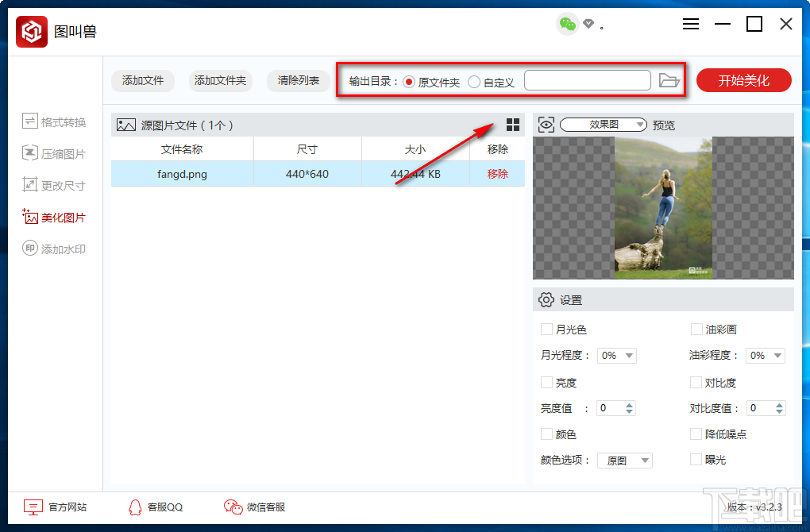Enable the 曝光 checkbox

pyautogui.click(x=696, y=459)
